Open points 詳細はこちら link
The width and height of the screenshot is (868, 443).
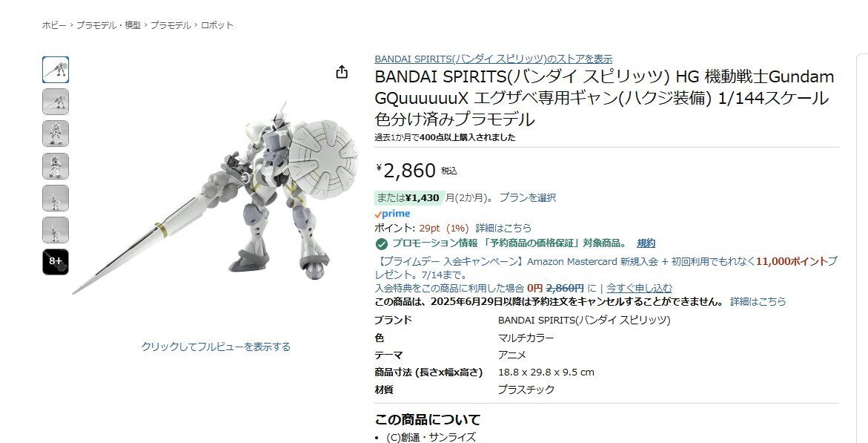tap(503, 228)
